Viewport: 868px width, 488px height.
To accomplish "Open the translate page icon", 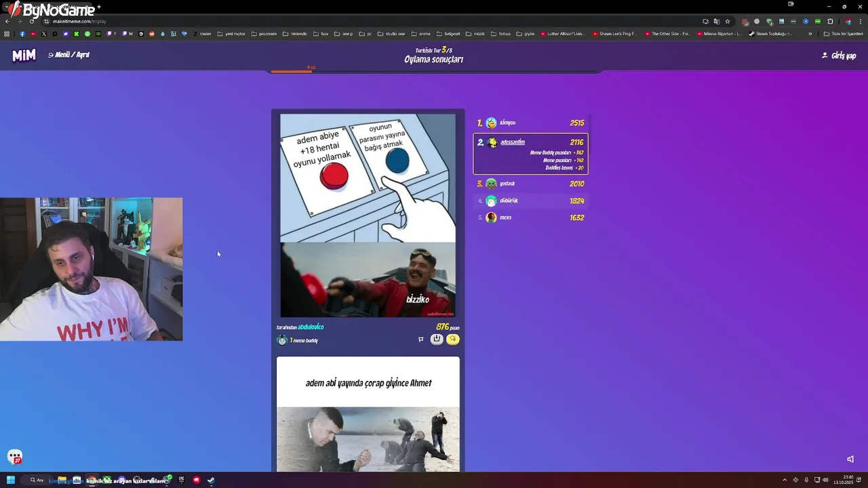I will coord(717,21).
